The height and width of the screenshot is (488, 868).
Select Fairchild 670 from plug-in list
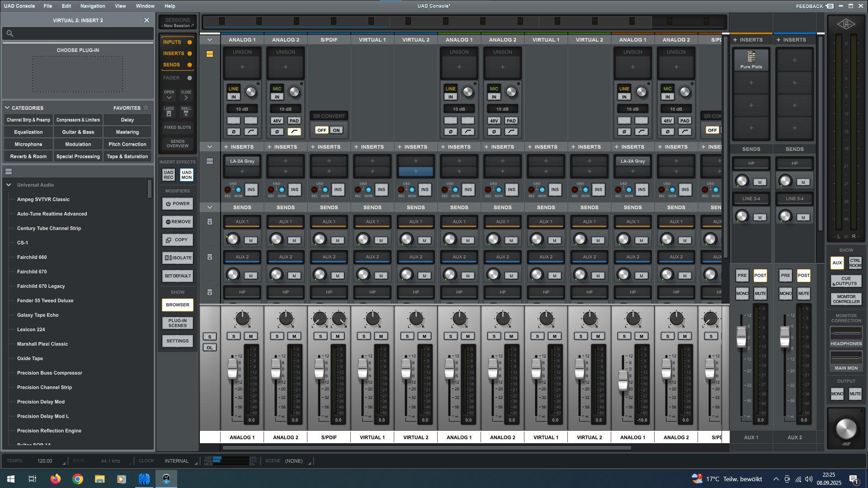(x=32, y=272)
